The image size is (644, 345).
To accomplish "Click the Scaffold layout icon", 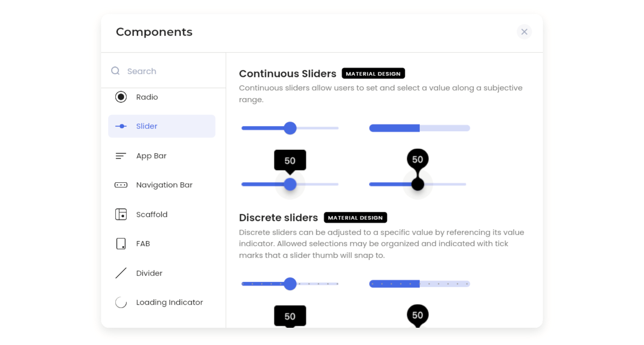I will (x=121, y=214).
